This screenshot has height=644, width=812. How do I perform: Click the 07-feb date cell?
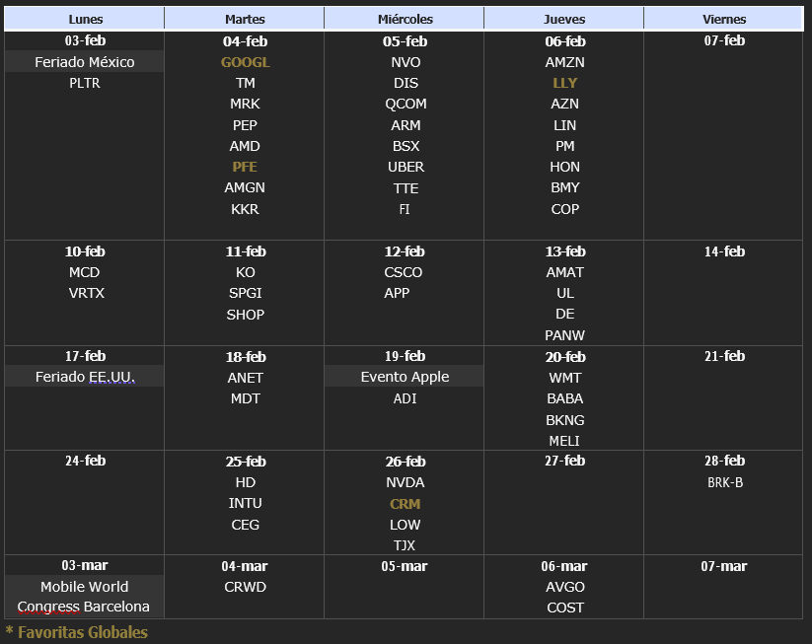coord(724,40)
